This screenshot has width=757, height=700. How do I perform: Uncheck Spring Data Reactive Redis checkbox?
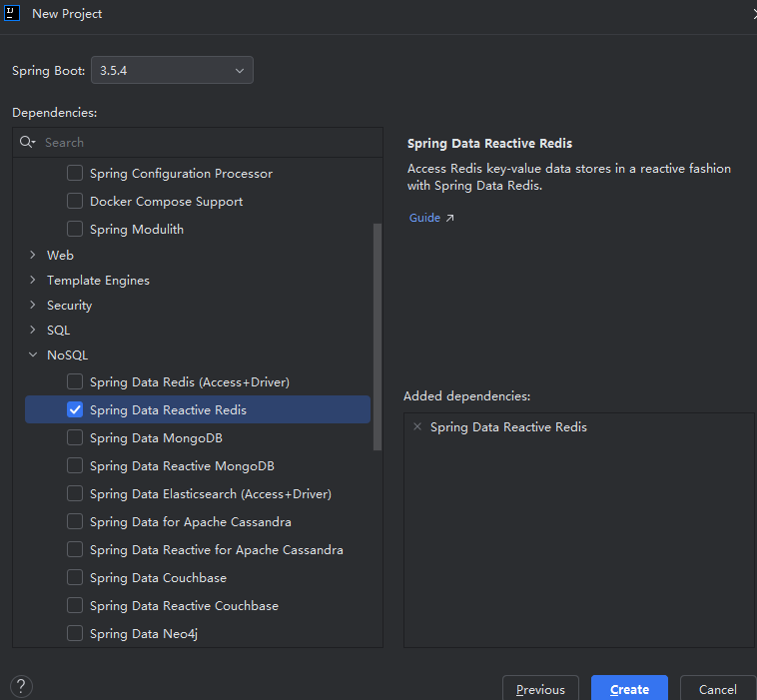75,409
